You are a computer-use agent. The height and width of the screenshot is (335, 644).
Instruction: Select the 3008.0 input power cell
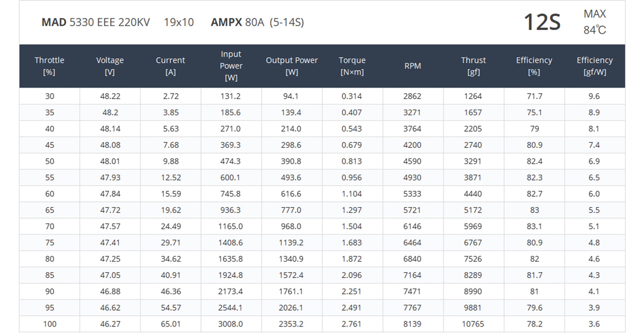pos(230,324)
